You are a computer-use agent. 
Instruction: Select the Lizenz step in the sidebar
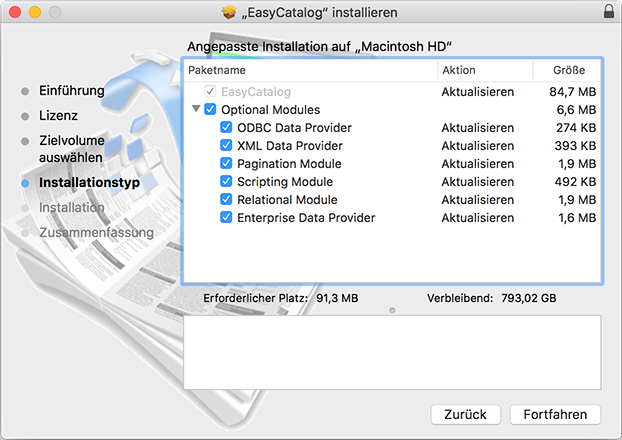click(x=58, y=115)
